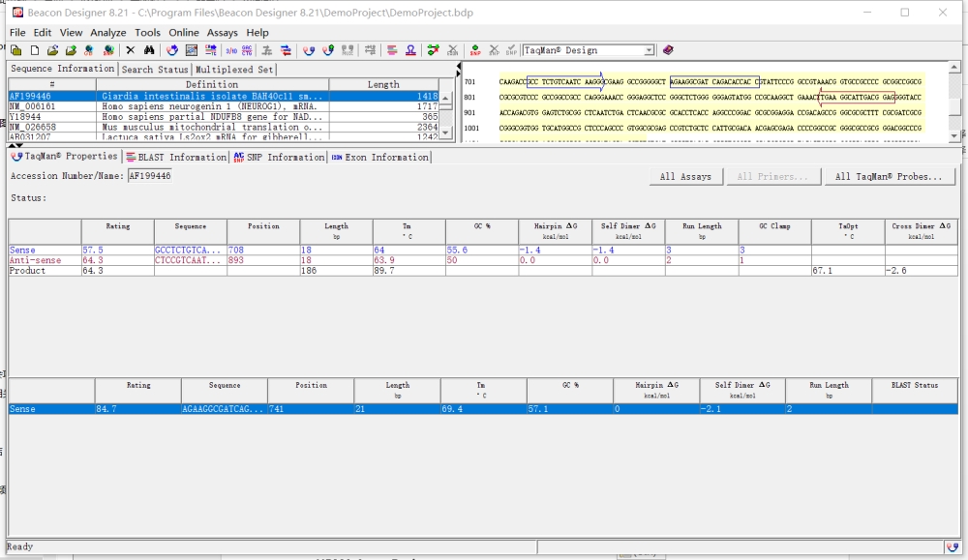
Task: Switch to BLAST Information tab
Action: [x=176, y=158]
